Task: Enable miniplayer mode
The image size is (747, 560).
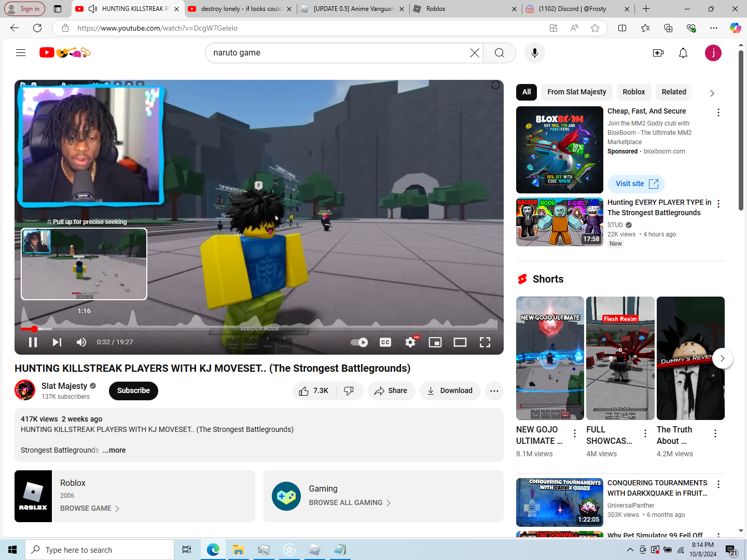Action: [435, 342]
